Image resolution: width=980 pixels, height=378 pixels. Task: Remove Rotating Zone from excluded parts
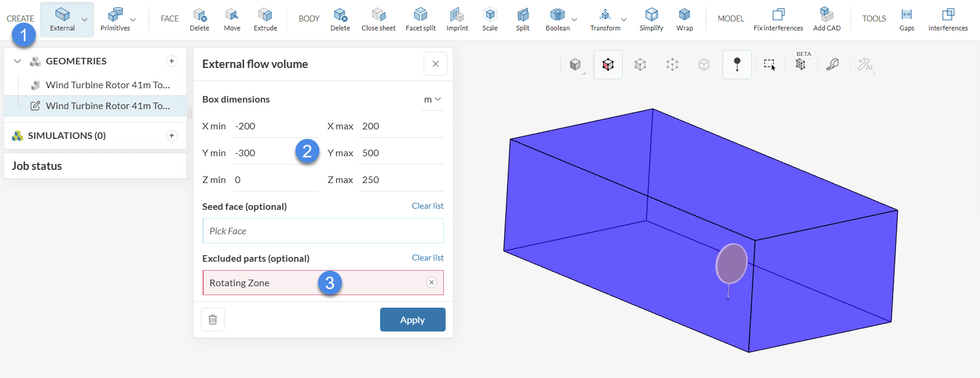pyautogui.click(x=432, y=283)
